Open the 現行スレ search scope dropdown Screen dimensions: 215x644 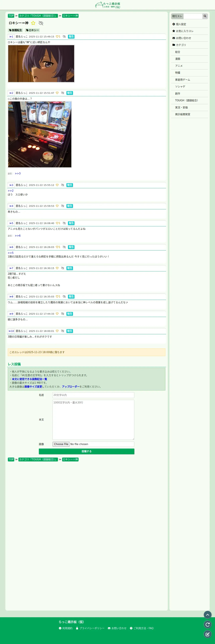click(x=177, y=16)
